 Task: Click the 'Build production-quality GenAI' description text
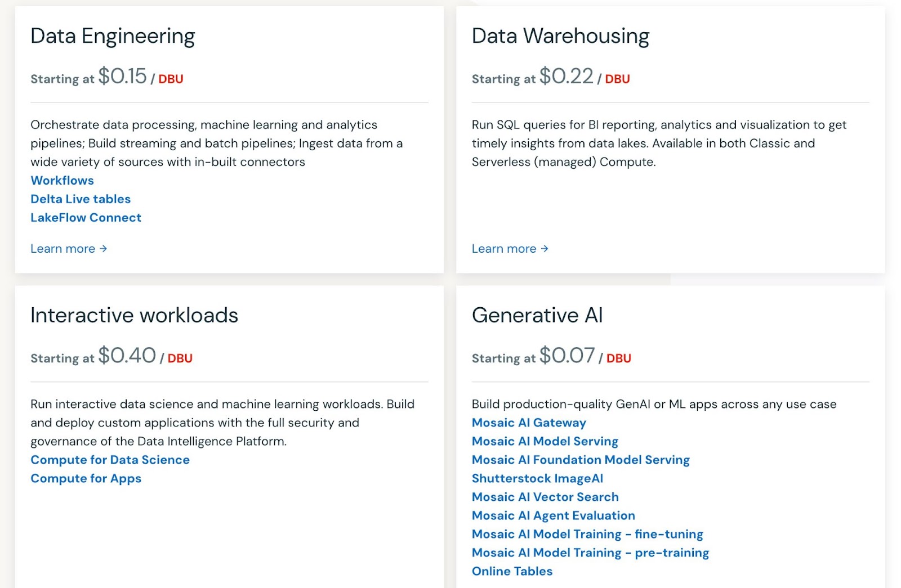[x=654, y=405]
